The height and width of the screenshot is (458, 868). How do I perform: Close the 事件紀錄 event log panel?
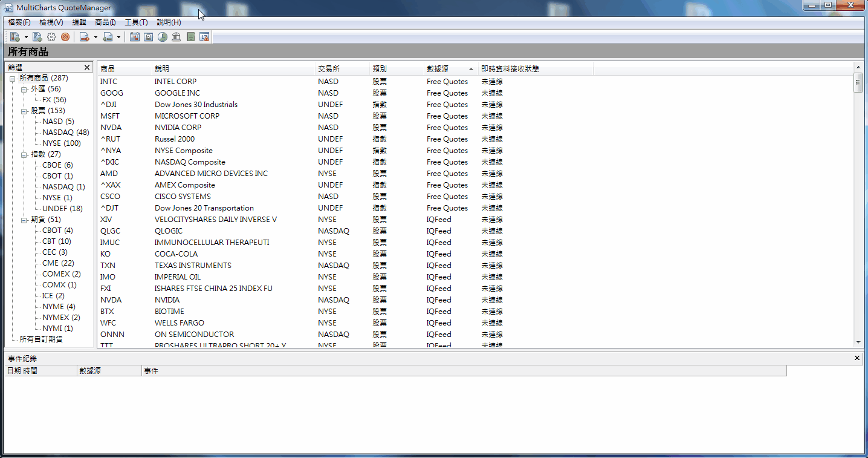(x=857, y=358)
